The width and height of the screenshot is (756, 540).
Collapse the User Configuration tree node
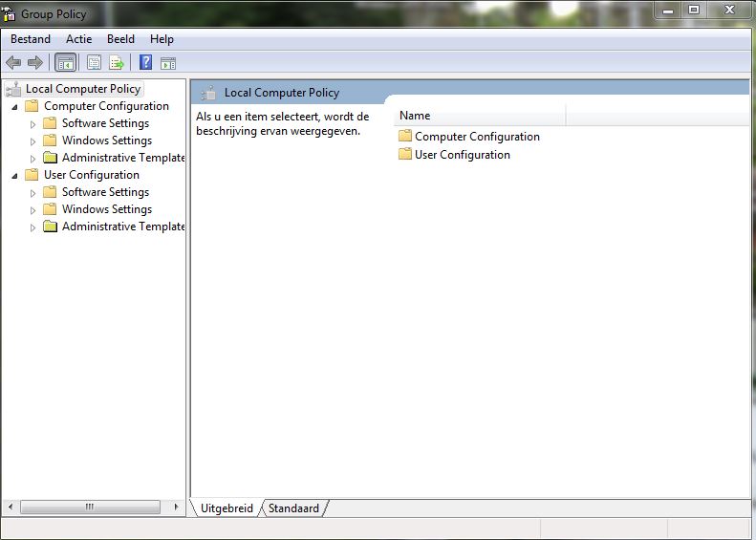[x=15, y=176]
